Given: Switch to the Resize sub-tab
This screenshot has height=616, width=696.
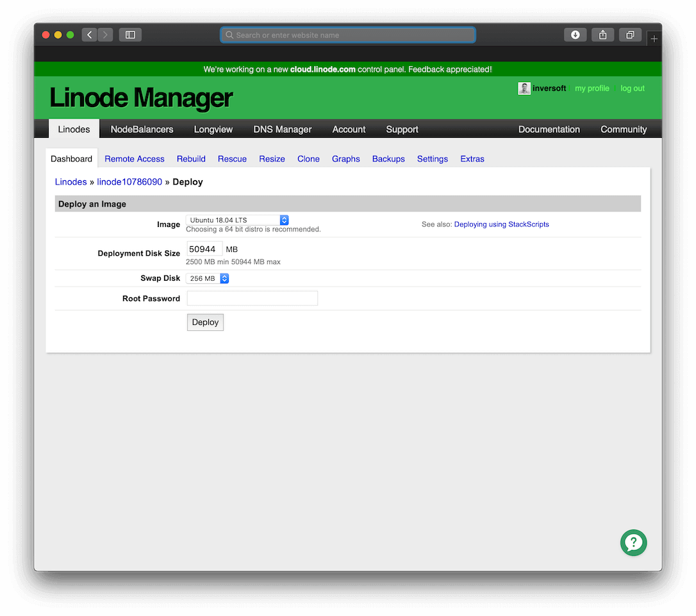Looking at the screenshot, I should click(272, 159).
